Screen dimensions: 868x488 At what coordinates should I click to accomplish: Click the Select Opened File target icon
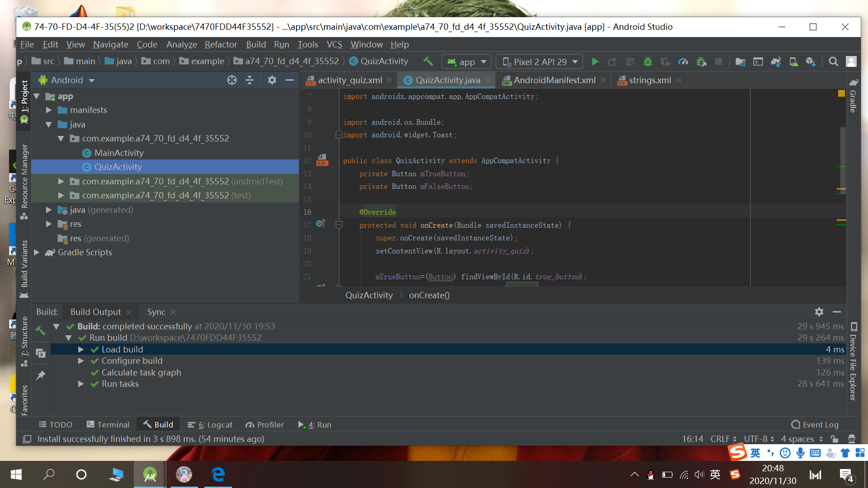coord(232,80)
